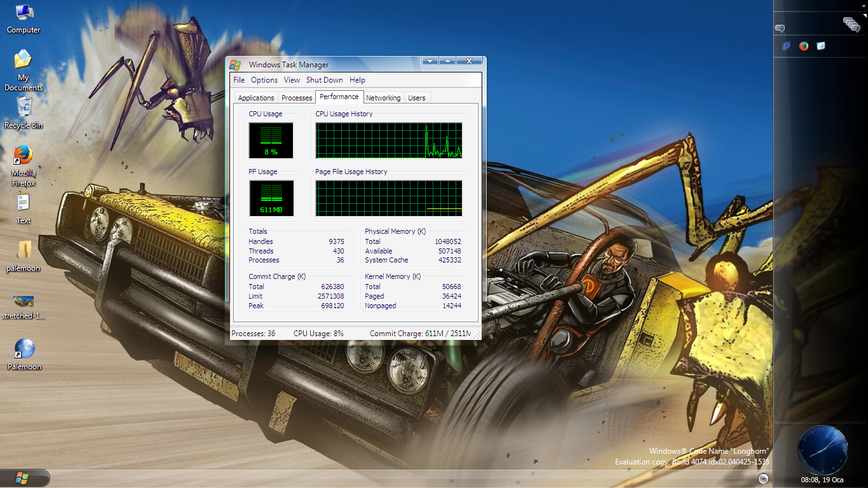Click the CPU Usage History graph
Viewport: 868px width, 488px height.
click(x=389, y=140)
